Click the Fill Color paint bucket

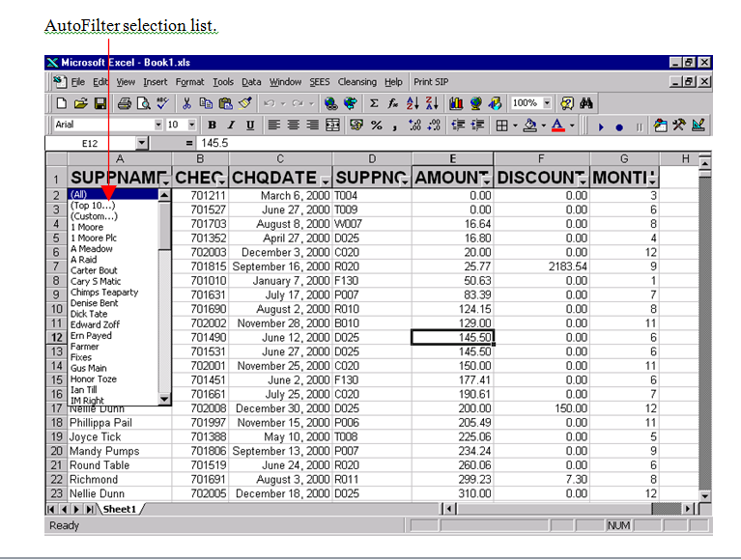[x=530, y=126]
